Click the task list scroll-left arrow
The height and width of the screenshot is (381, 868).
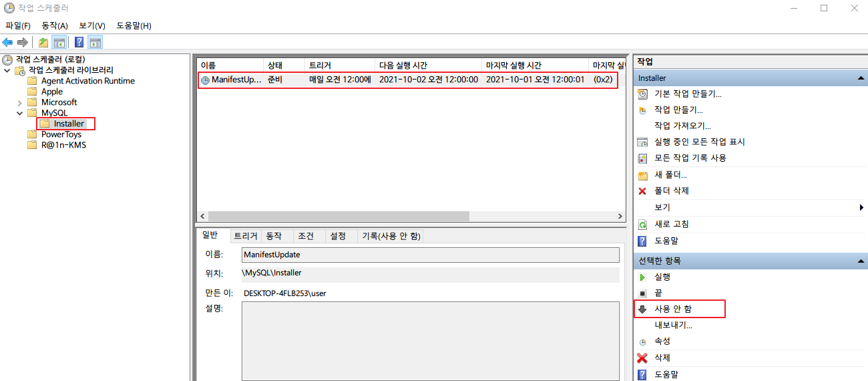[x=202, y=217]
